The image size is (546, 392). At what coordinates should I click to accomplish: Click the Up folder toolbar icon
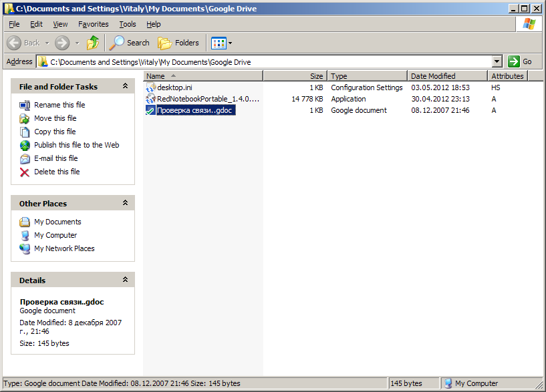pyautogui.click(x=93, y=43)
